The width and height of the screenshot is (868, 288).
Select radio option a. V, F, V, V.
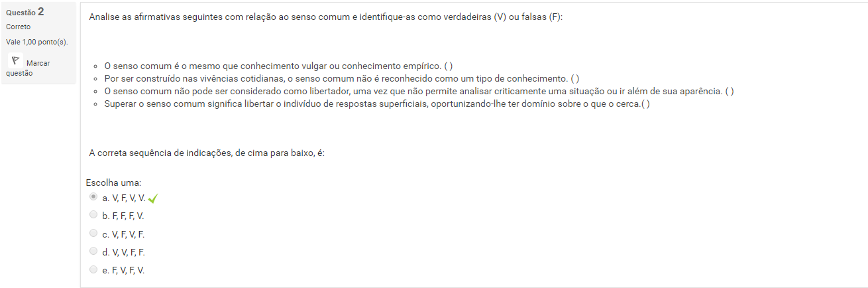(x=93, y=197)
